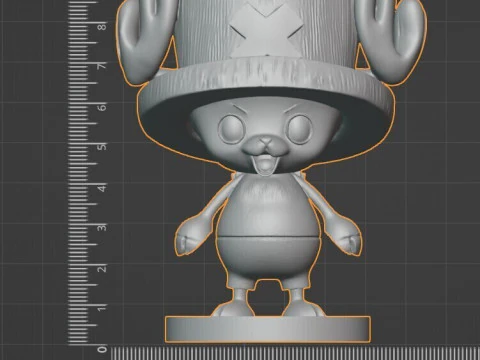Click the '8' mark on vertical ruler

[102, 26]
